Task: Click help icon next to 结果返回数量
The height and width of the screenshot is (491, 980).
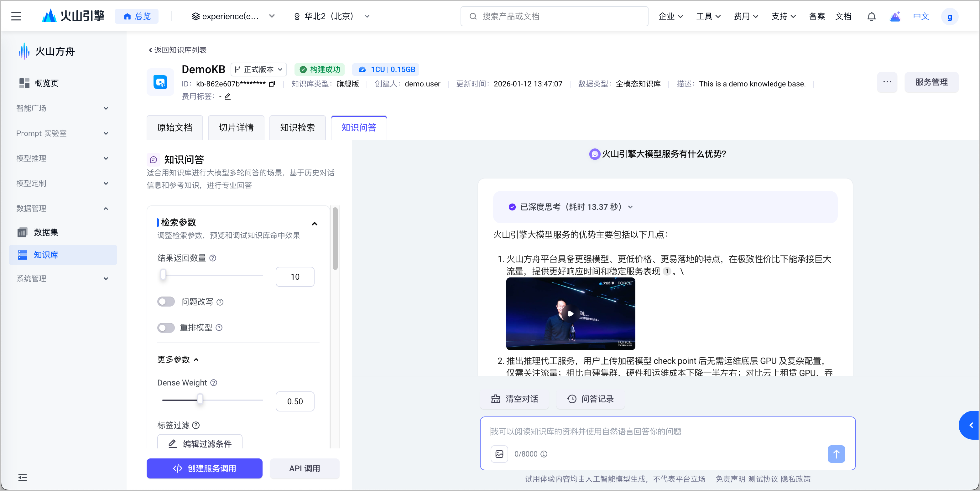Action: (x=213, y=258)
